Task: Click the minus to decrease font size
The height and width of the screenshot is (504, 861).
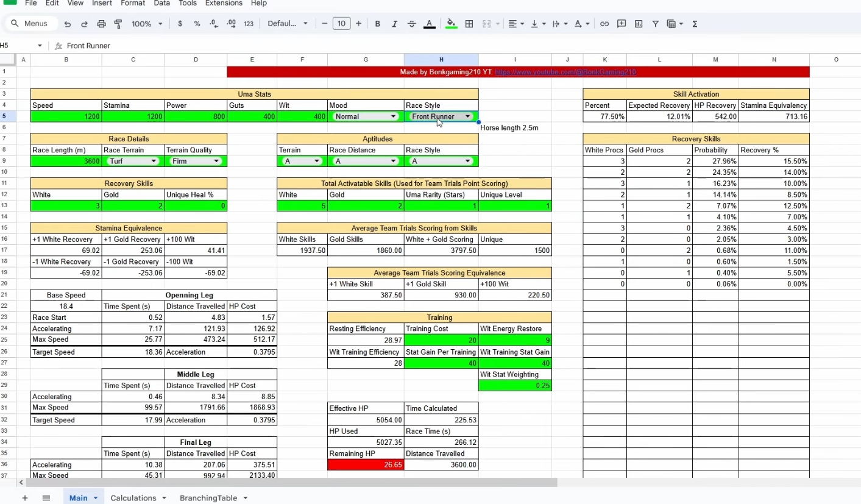Action: pyautogui.click(x=324, y=24)
